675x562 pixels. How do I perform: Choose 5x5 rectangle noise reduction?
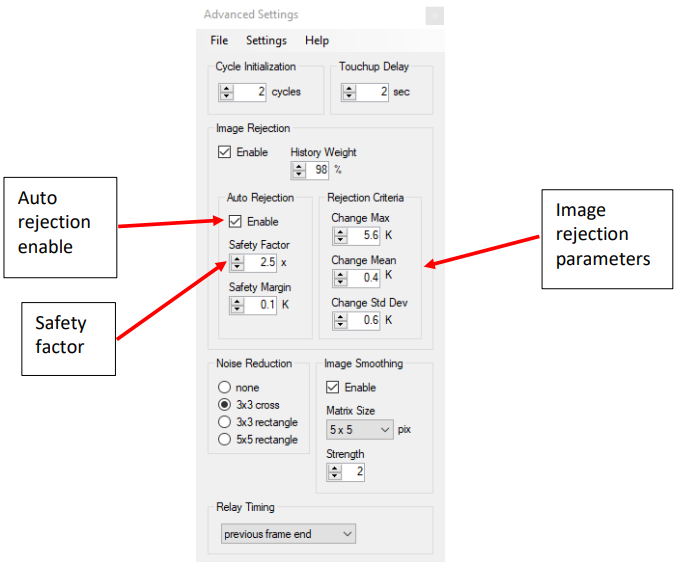(225, 439)
